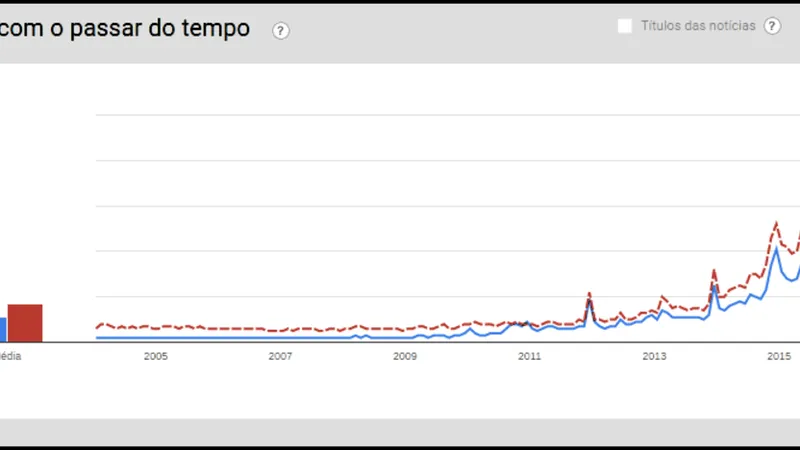
Task: Select the 2009 axis year label
Action: pos(404,355)
